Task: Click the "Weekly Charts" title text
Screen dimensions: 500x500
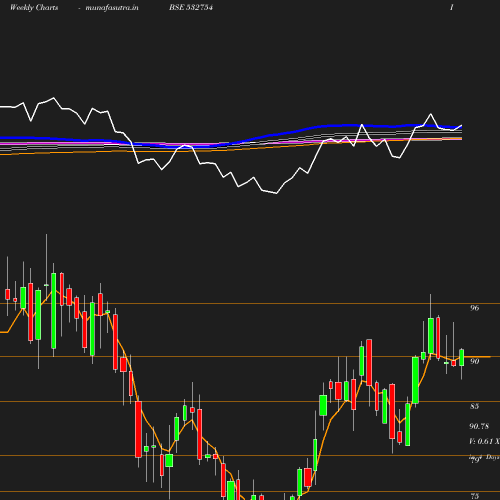Action: tap(34, 8)
